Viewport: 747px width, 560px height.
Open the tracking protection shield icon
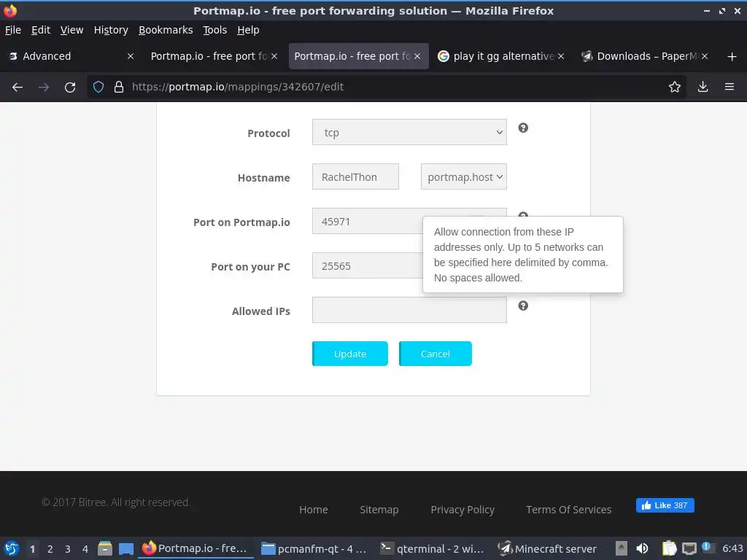pos(98,87)
